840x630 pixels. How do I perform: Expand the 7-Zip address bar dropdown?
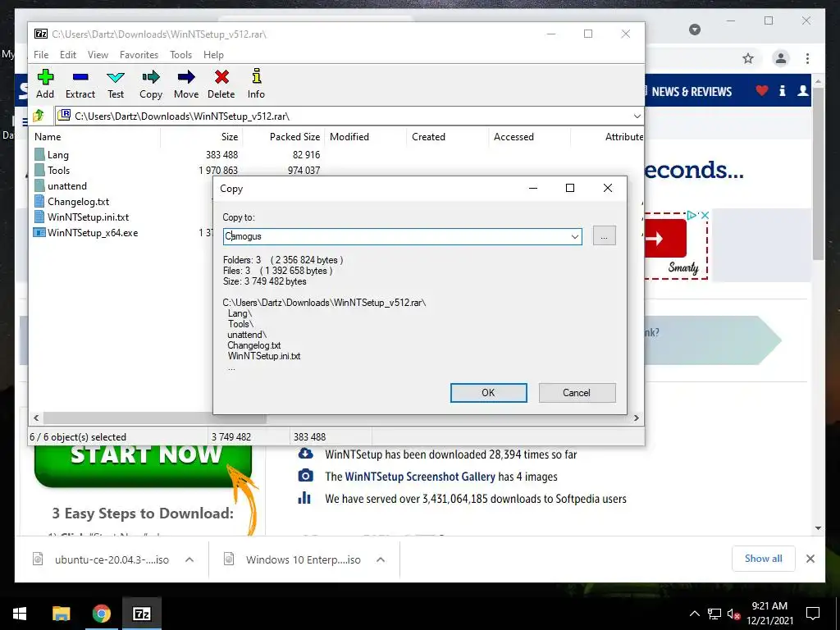[637, 116]
